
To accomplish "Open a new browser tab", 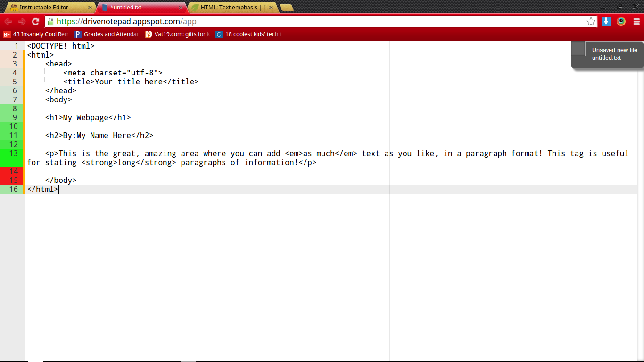I will (286, 8).
